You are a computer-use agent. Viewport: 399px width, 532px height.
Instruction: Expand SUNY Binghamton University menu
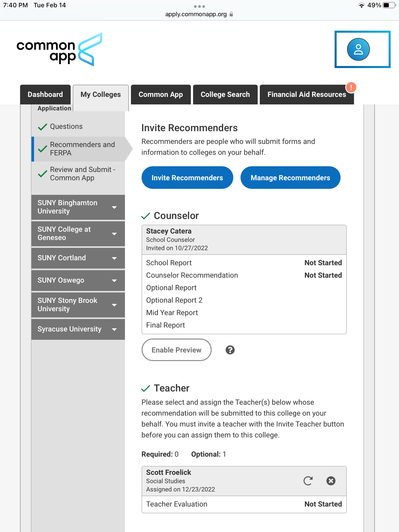(78, 207)
